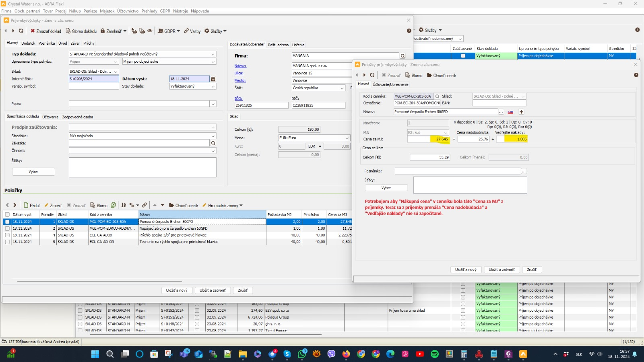Screen dimensions: 644x362
Task: Click the copy item icon in Položky toolbar
Action: point(113,205)
